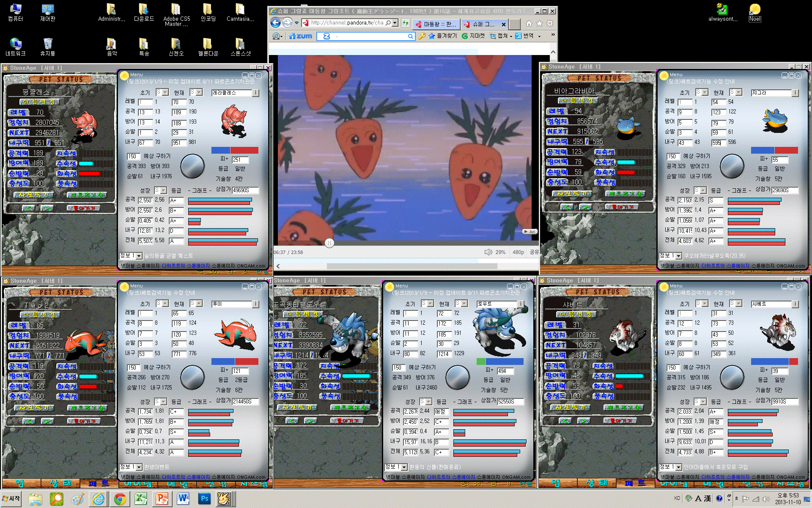Click the round calculate knob in 레라클레스 calculator
Image resolution: width=812 pixels, height=508 pixels.
click(192, 166)
